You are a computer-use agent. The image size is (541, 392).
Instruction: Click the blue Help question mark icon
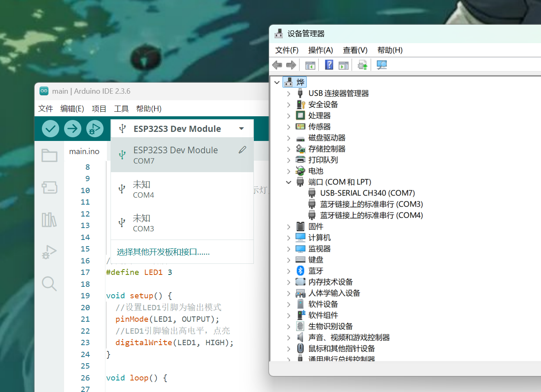click(x=329, y=65)
